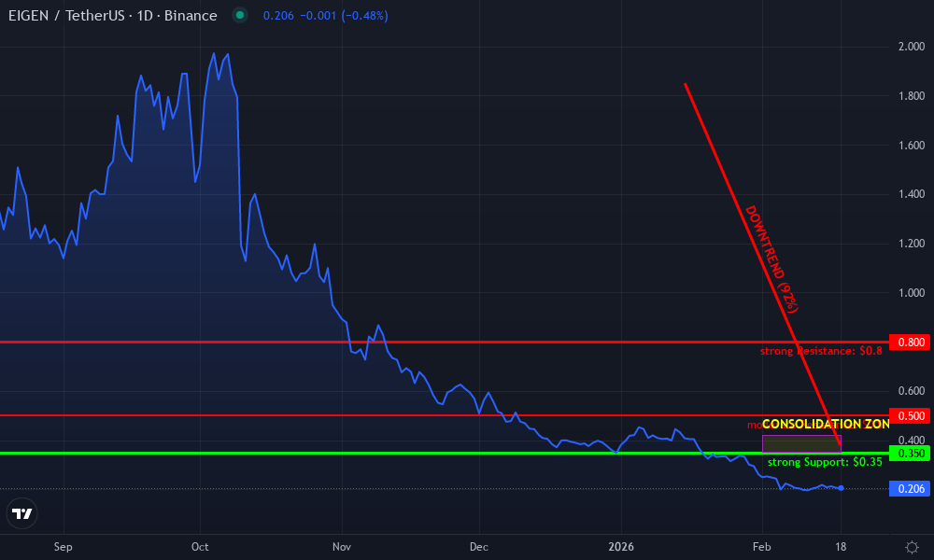Select the strong Resistance: $0.8 text
This screenshot has width=934, height=560.
pos(820,350)
